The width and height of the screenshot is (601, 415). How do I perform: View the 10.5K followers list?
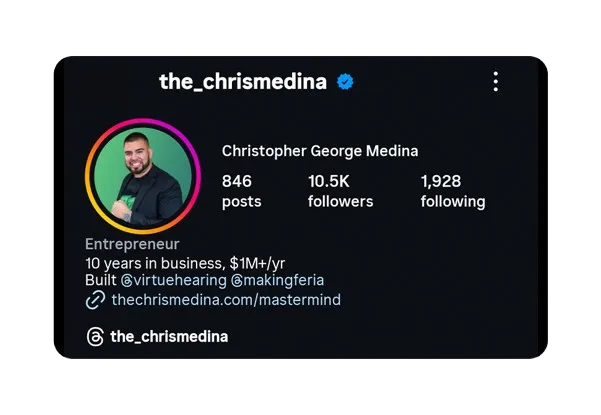(340, 191)
